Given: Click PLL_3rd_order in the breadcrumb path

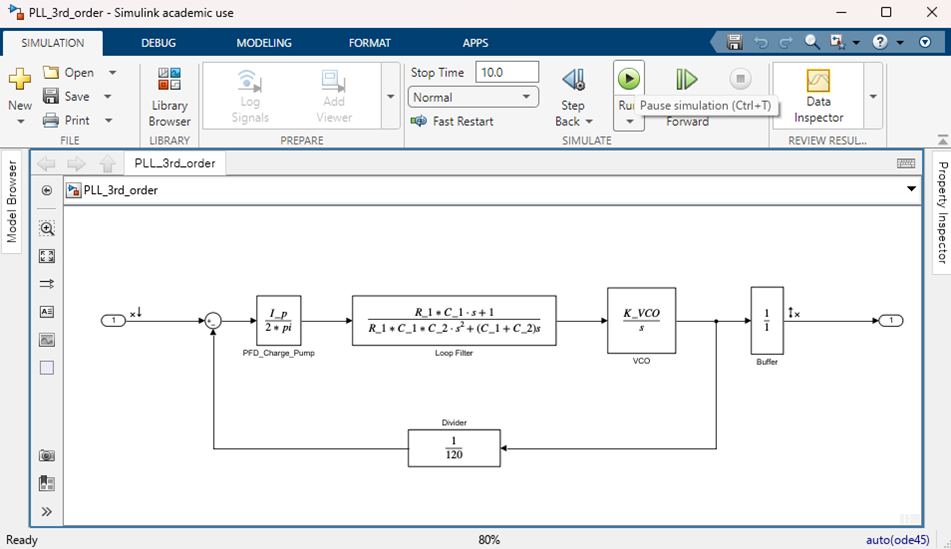Looking at the screenshot, I should pos(120,190).
